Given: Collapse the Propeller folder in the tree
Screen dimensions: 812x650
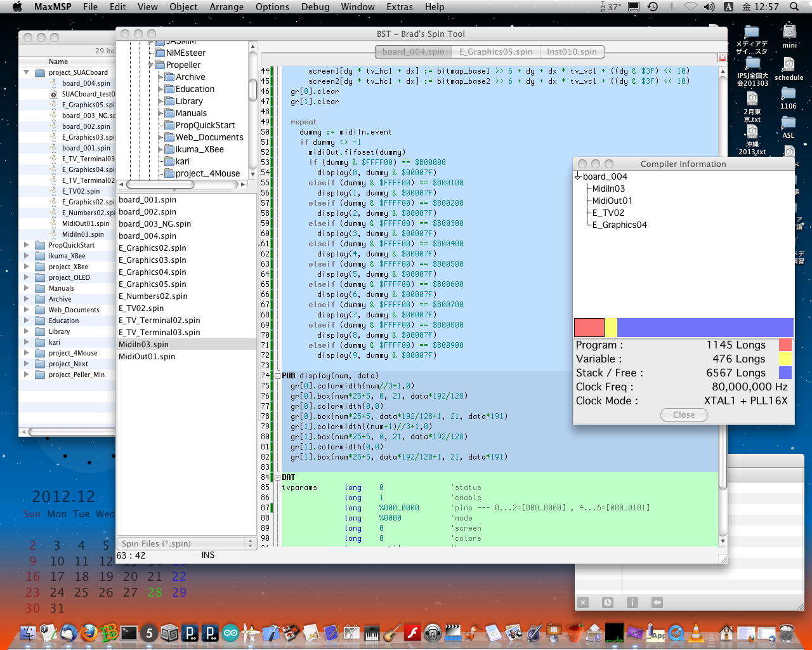Looking at the screenshot, I should click(152, 65).
